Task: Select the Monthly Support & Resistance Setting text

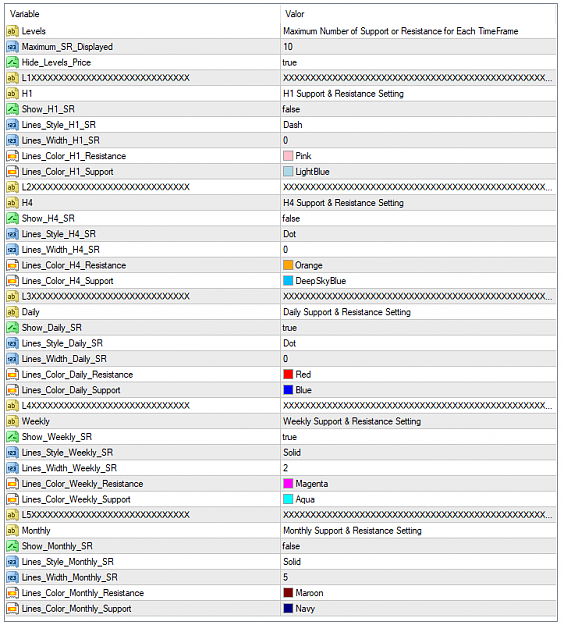Action: (x=352, y=531)
